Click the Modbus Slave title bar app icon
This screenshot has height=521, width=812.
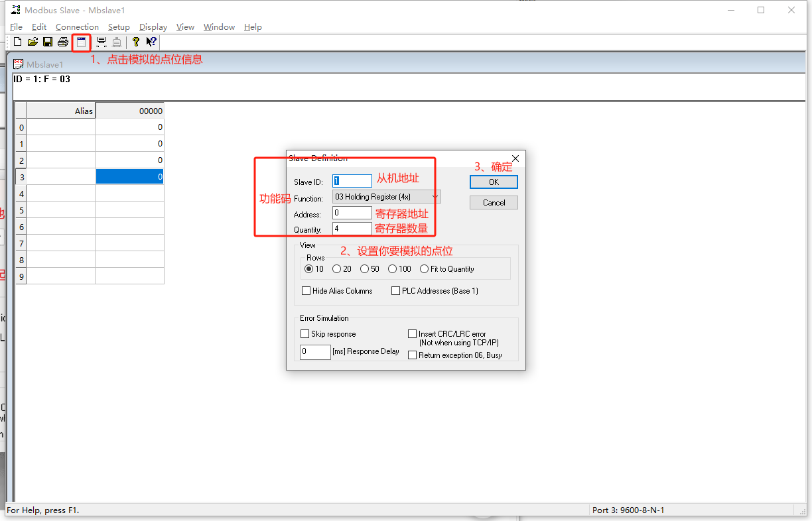click(15, 10)
